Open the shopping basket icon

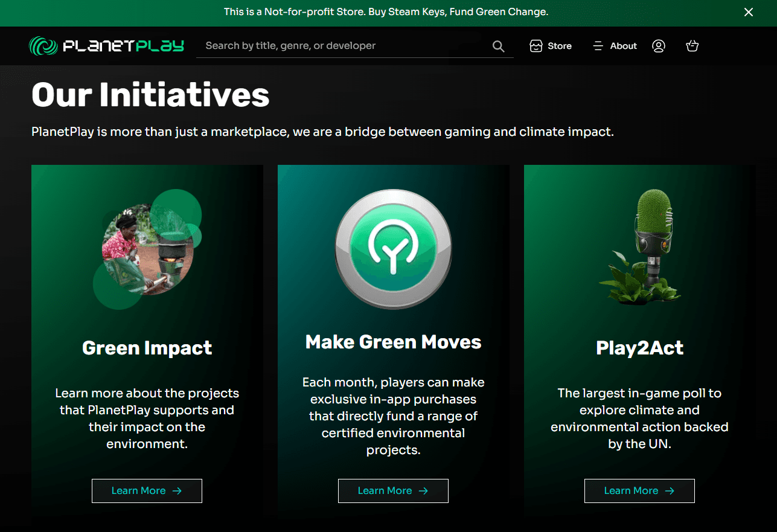[692, 46]
